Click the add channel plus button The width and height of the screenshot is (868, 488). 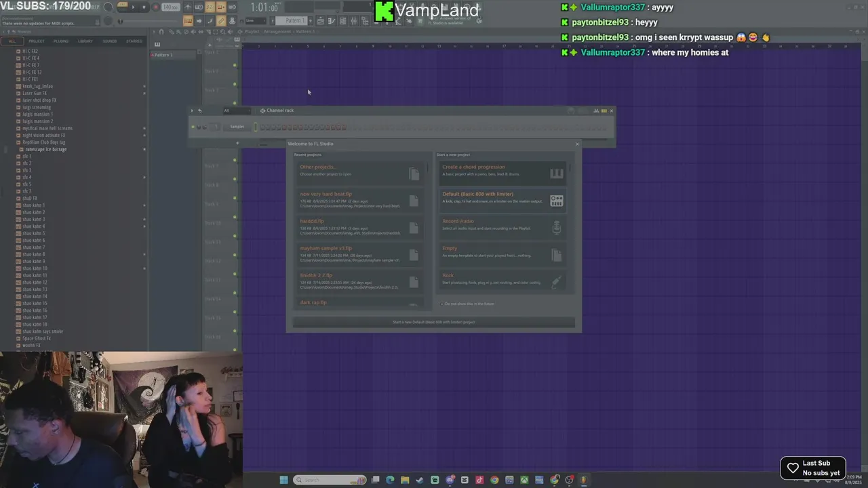coord(237,143)
